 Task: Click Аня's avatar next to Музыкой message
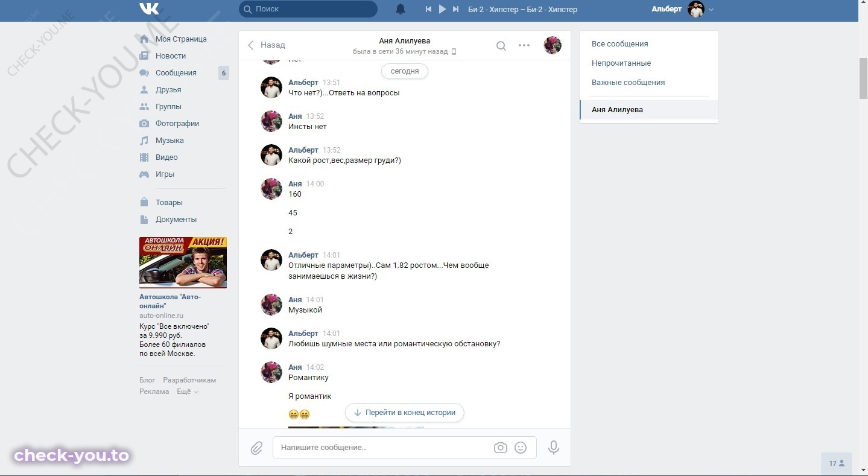coord(271,305)
